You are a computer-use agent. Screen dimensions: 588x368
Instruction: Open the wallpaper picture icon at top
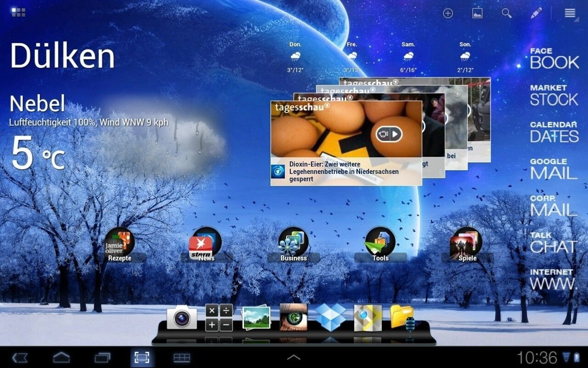pos(477,13)
